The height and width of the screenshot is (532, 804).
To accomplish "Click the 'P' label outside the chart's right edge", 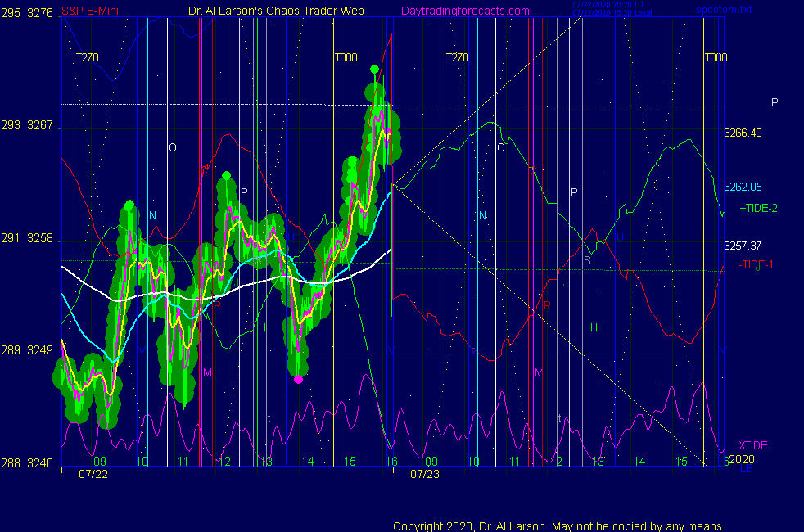I will (x=775, y=102).
